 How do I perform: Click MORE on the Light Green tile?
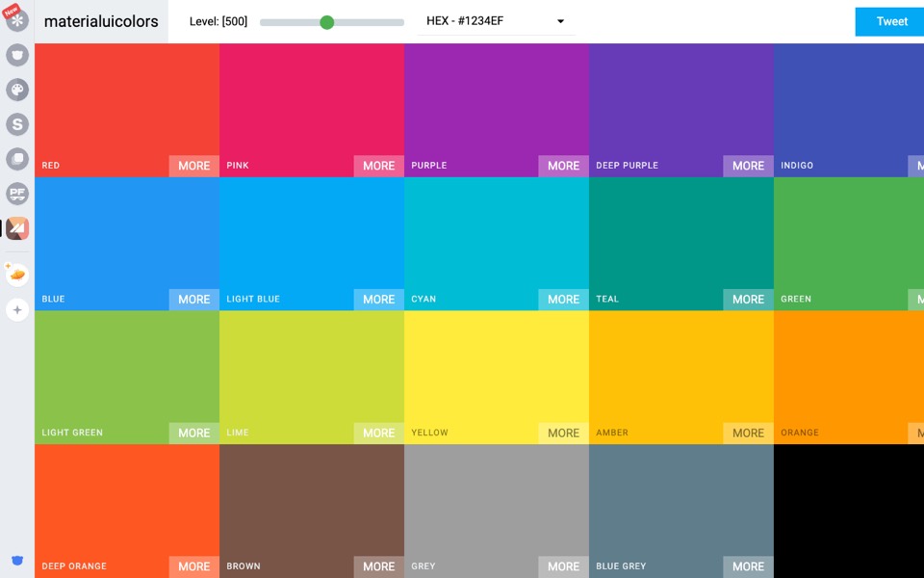pos(193,433)
